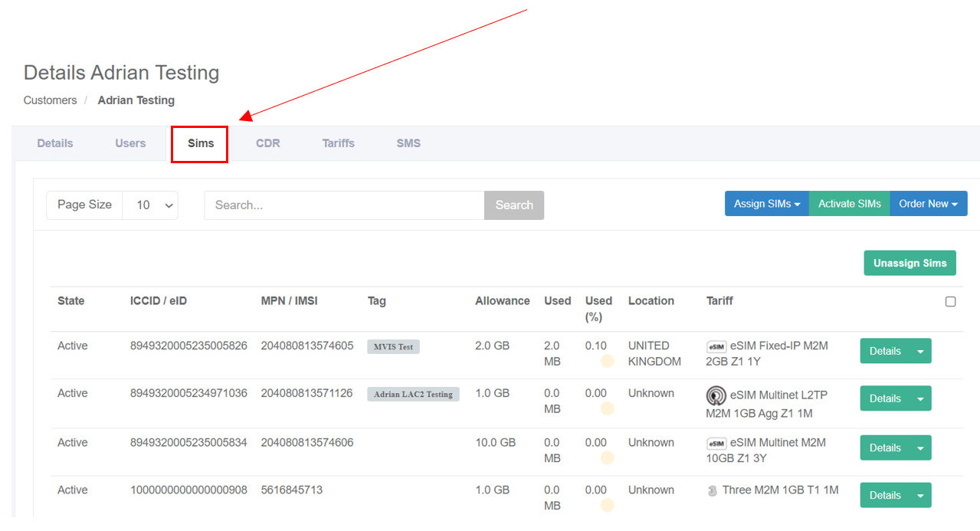Open the SMS tab

coord(408,143)
